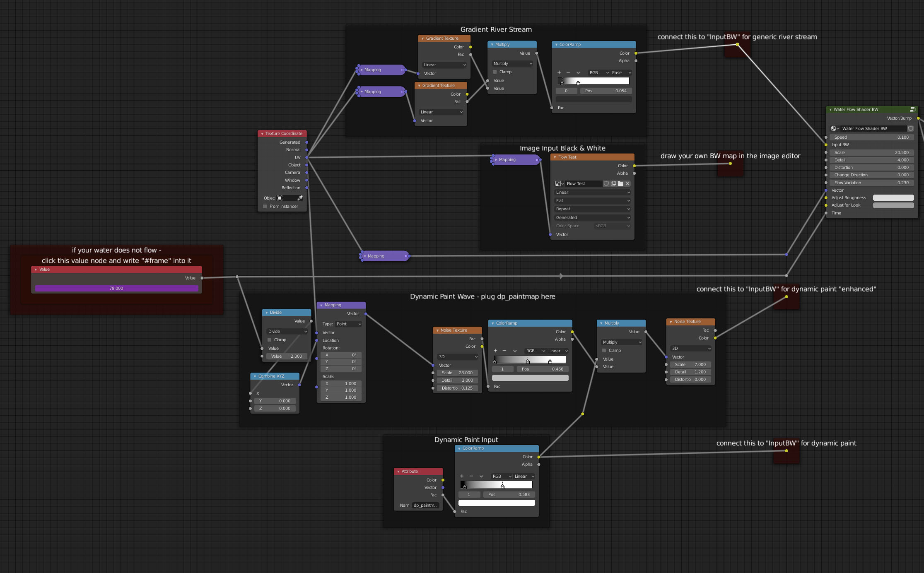This screenshot has width=924, height=573.
Task: Click the dp_paintm attribute name field
Action: point(425,506)
